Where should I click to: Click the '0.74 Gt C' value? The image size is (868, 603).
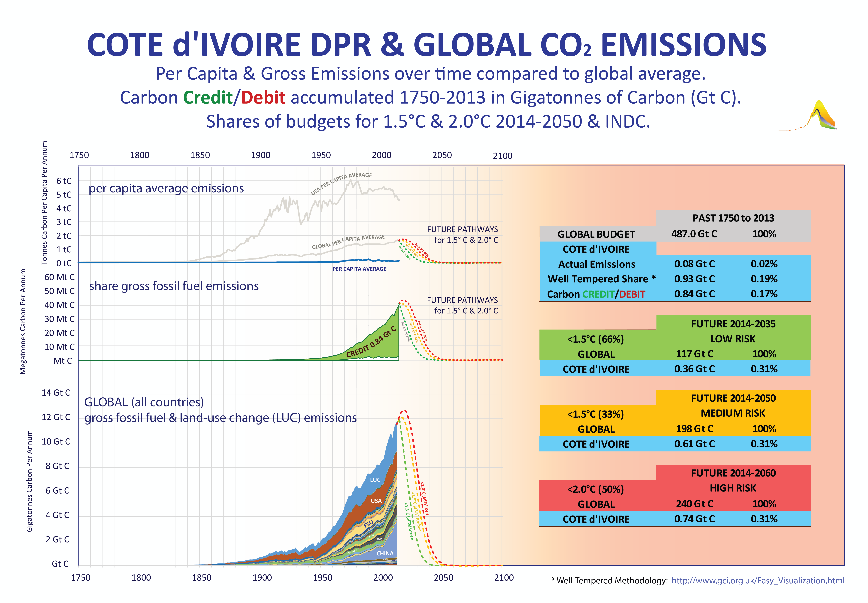(x=694, y=519)
